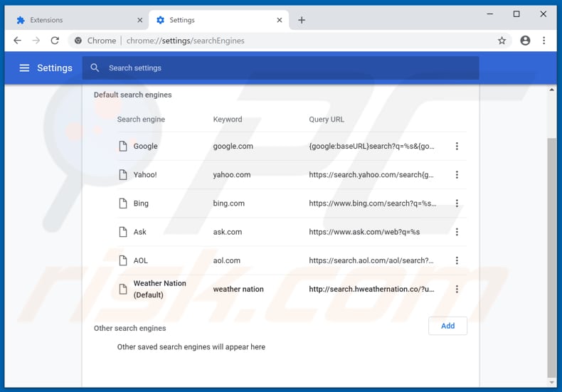Click the www.ask.com query URL
Image resolution: width=562 pixels, height=392 pixels.
pos(364,232)
